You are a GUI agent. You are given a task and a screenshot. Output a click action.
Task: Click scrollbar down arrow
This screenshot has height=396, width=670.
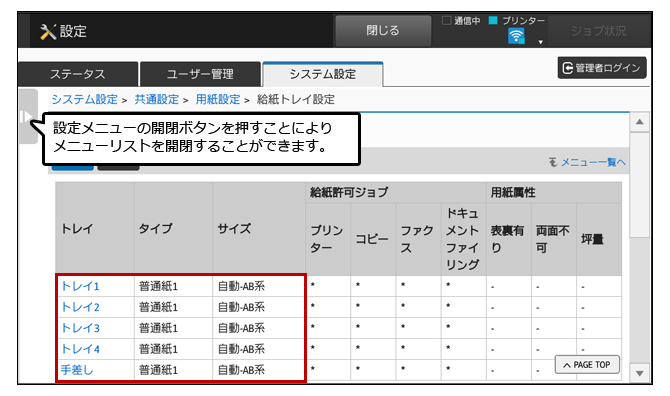tap(640, 373)
